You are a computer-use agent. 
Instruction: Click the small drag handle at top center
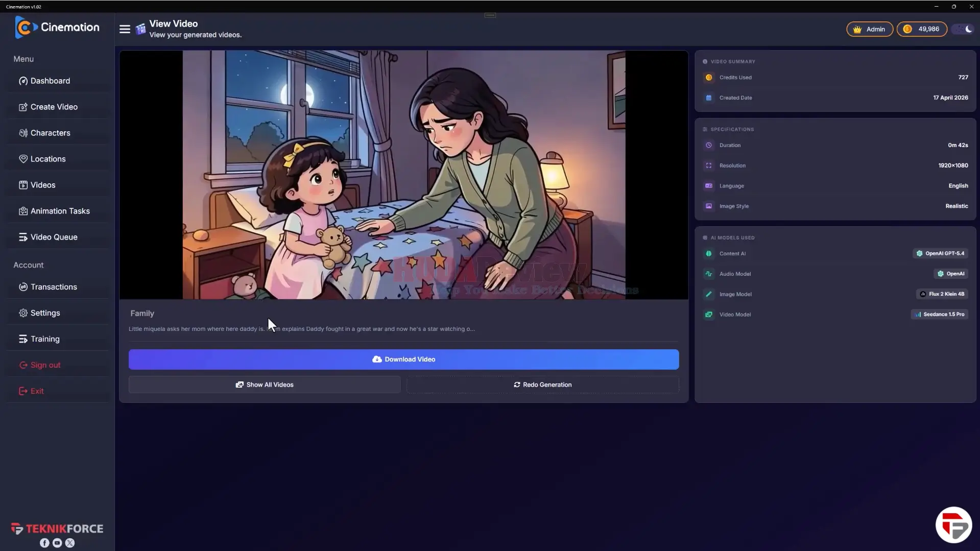(x=490, y=15)
